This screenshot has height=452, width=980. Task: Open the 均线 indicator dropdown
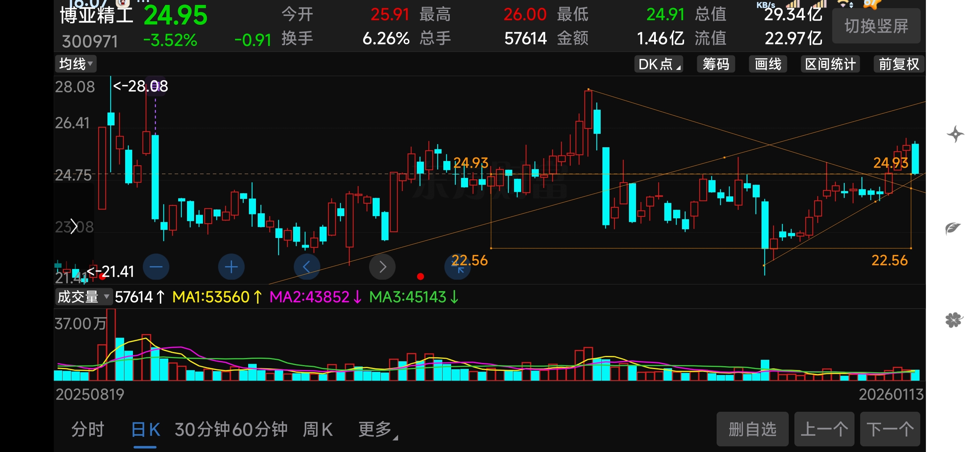coord(76,64)
